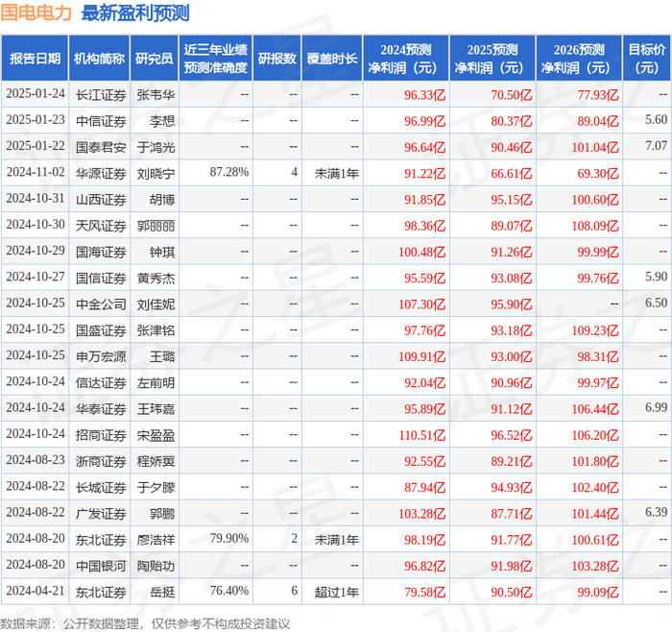The height and width of the screenshot is (632, 672).
Task: Click 66.61亿 in 华源证券 row
Action: click(x=512, y=173)
